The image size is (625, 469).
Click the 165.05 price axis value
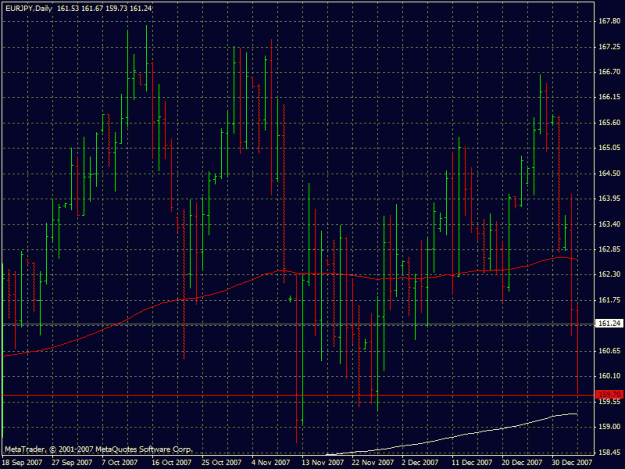(610, 147)
